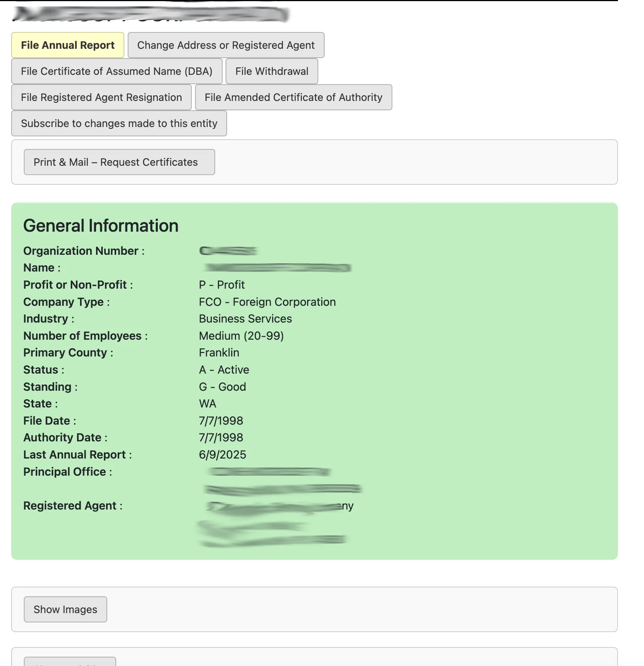Click the 'A - Active' status value
The height and width of the screenshot is (666, 644).
pos(224,370)
